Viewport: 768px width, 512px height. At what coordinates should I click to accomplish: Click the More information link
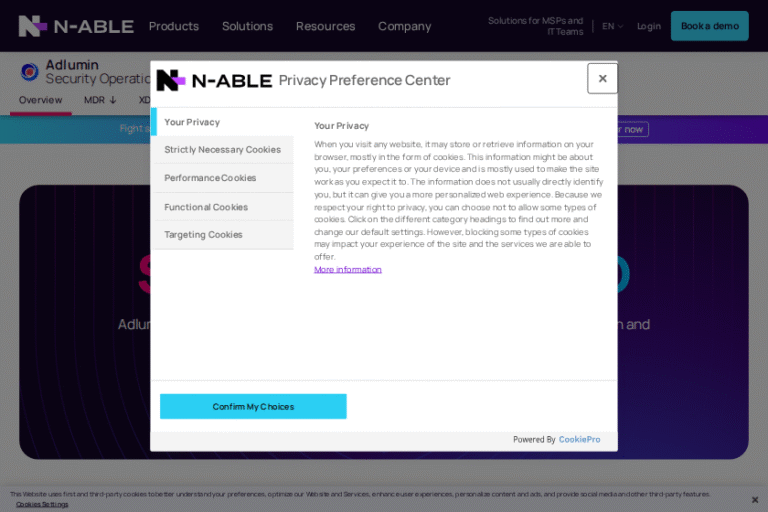click(348, 270)
